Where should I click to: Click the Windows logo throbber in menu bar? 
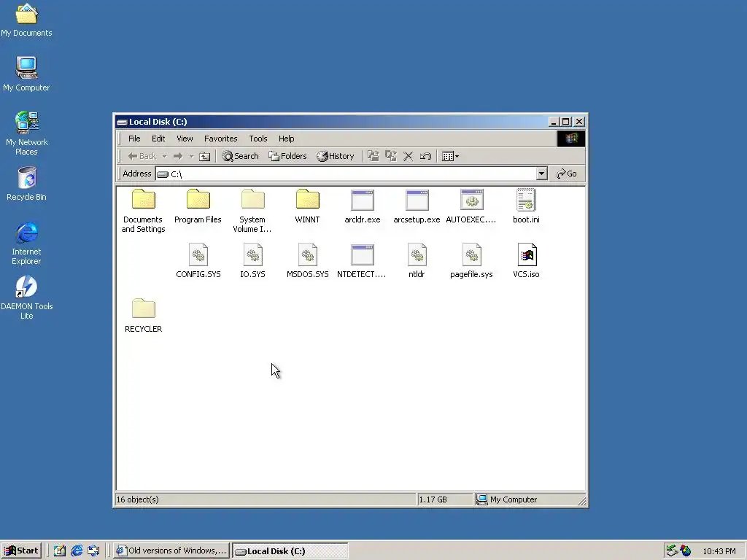click(571, 139)
